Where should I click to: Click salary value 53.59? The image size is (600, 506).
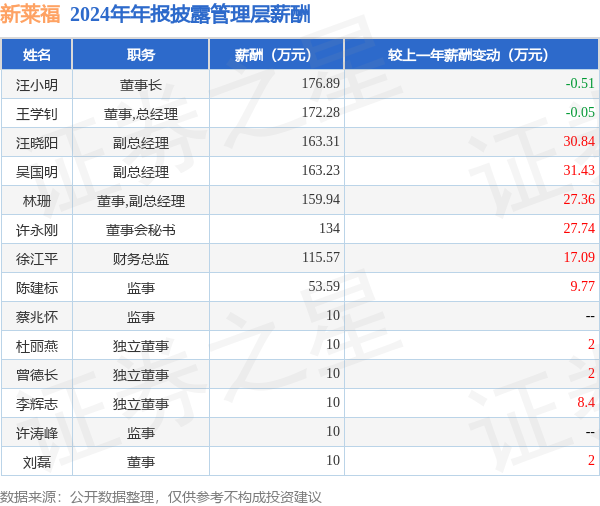pyautogui.click(x=324, y=286)
